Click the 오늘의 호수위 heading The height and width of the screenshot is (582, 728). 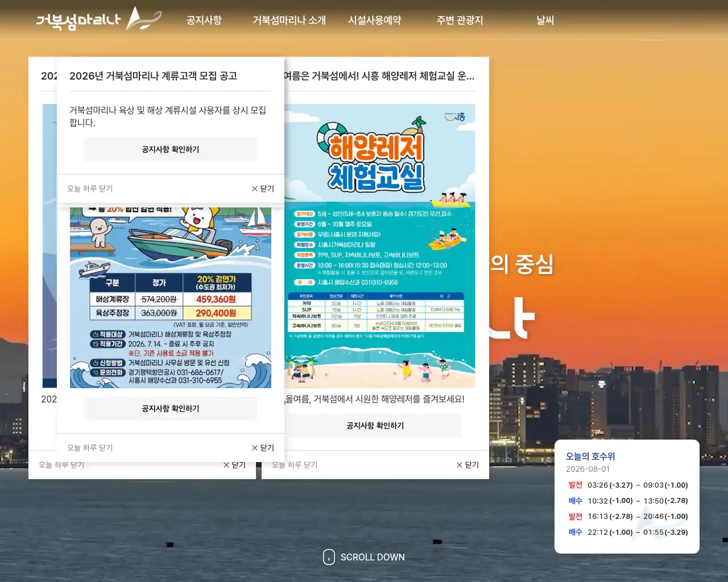point(590,456)
